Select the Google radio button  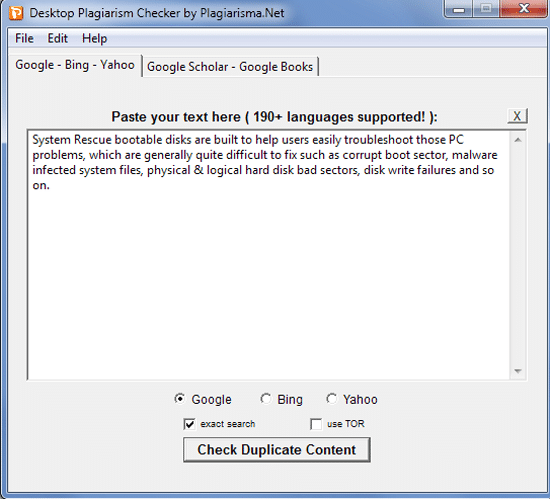point(180,399)
